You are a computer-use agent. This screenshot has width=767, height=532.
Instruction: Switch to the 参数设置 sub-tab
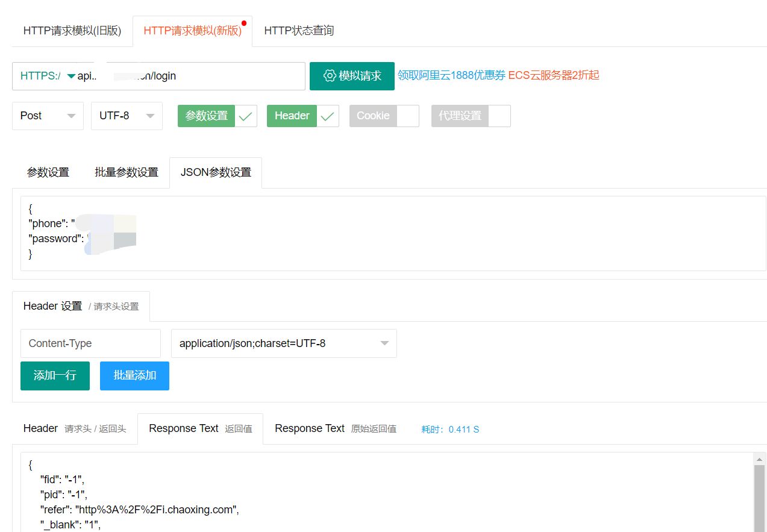[x=48, y=172]
